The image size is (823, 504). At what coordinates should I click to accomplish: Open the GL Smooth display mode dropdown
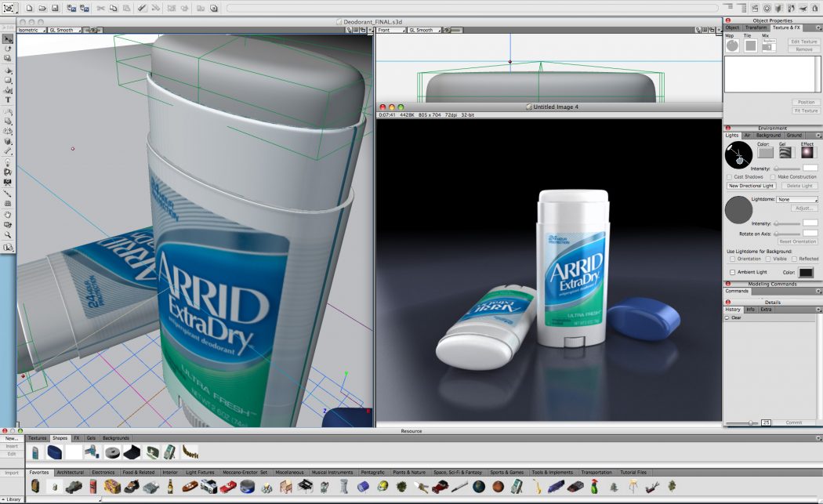(63, 30)
